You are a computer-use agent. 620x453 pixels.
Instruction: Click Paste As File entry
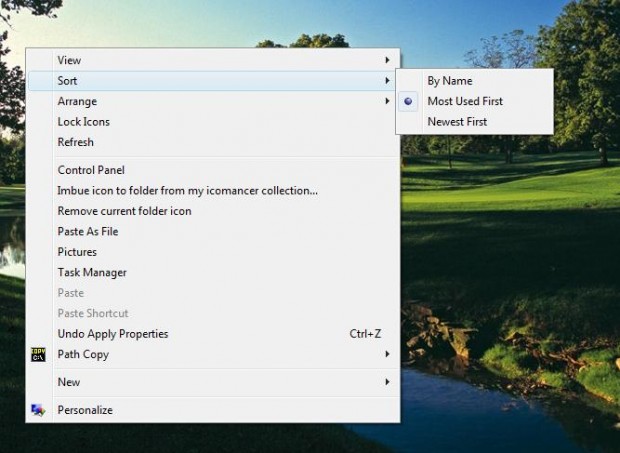pyautogui.click(x=88, y=231)
